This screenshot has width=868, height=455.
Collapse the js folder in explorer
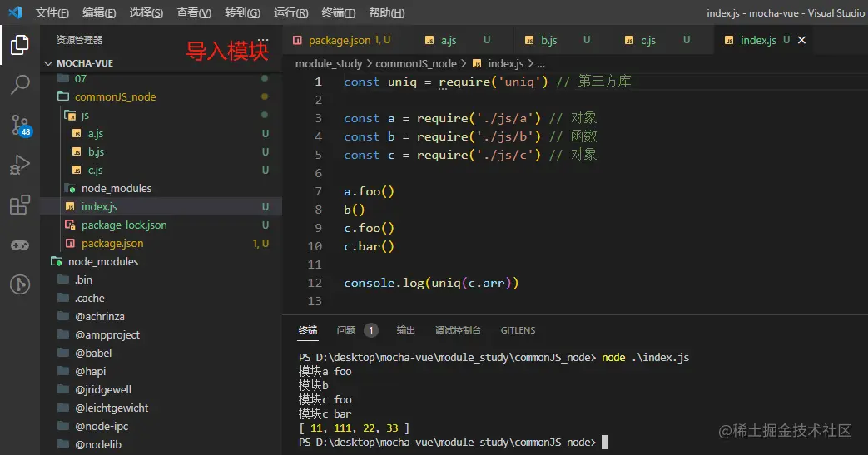click(x=161, y=115)
